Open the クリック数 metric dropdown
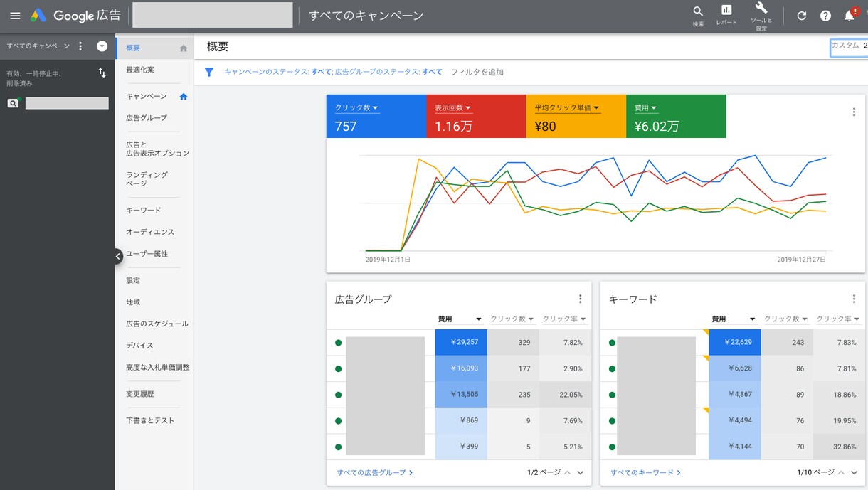The height and width of the screenshot is (490, 868). pyautogui.click(x=357, y=108)
